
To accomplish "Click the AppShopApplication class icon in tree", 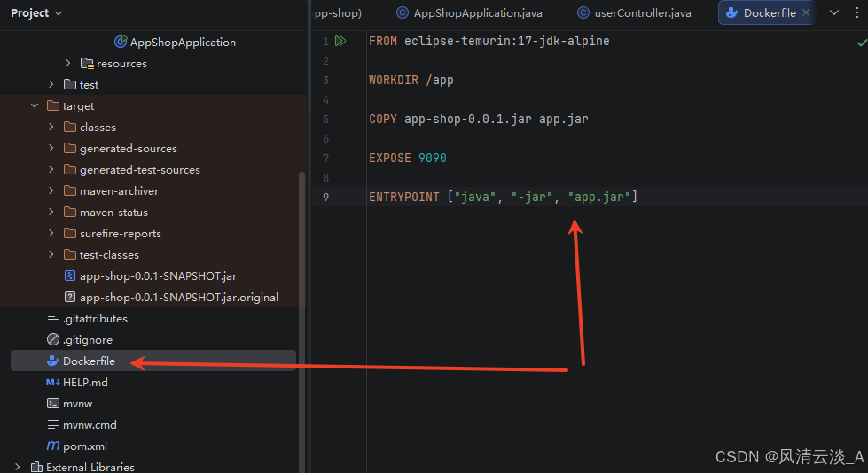I will [120, 42].
